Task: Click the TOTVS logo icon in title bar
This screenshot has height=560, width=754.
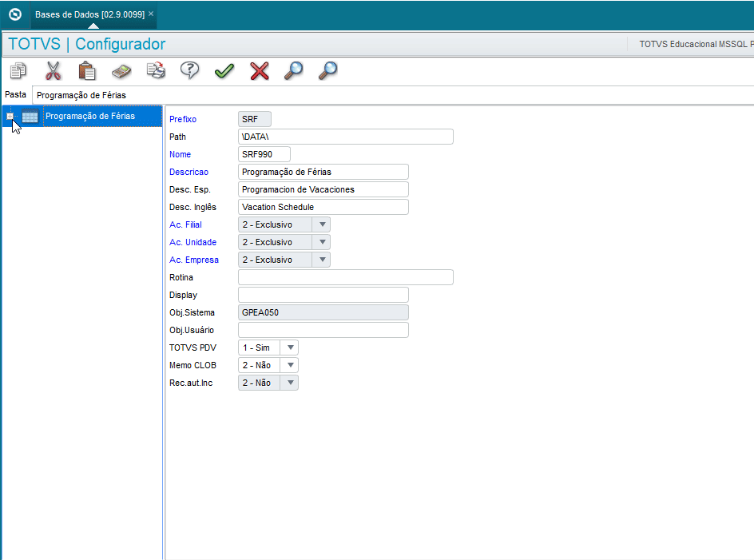Action: 15,14
